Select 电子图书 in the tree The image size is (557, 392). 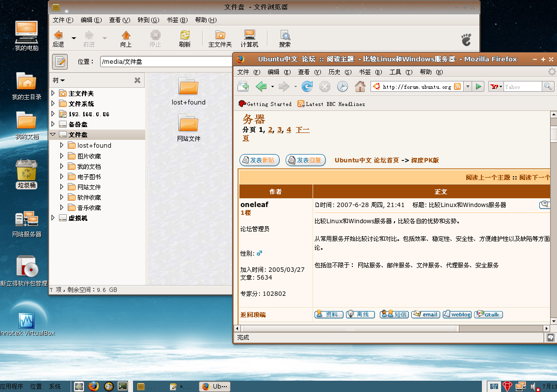click(x=89, y=177)
